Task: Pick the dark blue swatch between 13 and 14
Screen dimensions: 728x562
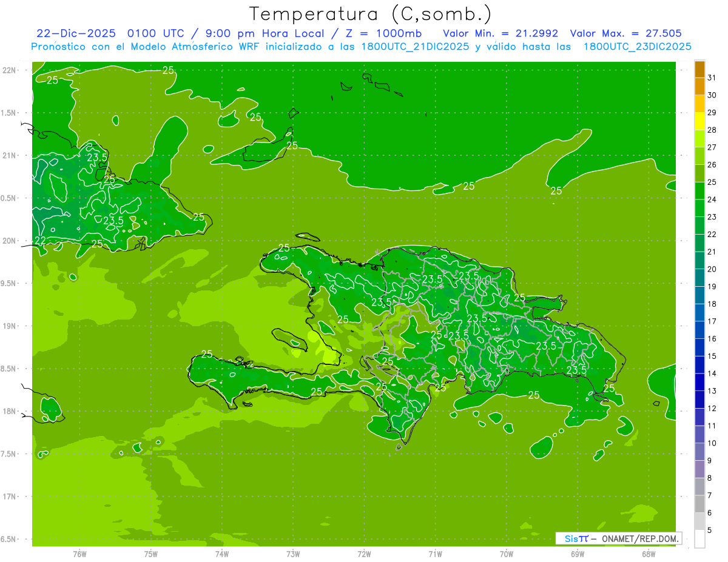Action: pyautogui.click(x=699, y=382)
